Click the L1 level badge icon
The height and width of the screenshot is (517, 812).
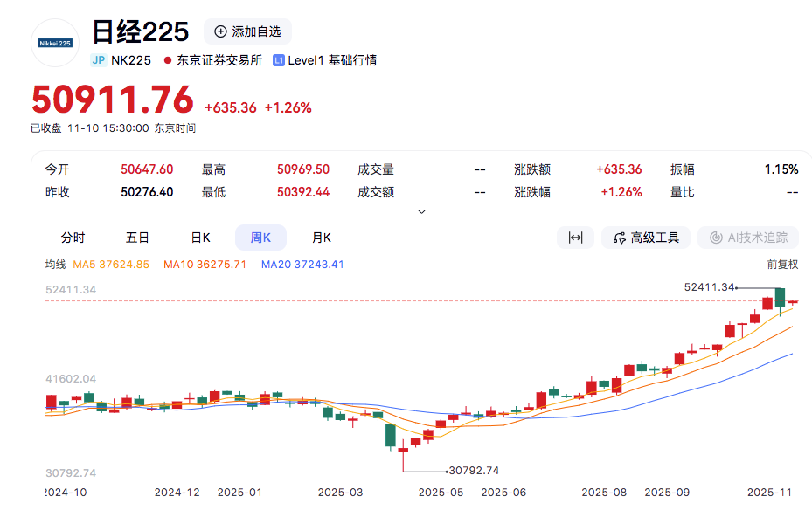pyautogui.click(x=279, y=60)
